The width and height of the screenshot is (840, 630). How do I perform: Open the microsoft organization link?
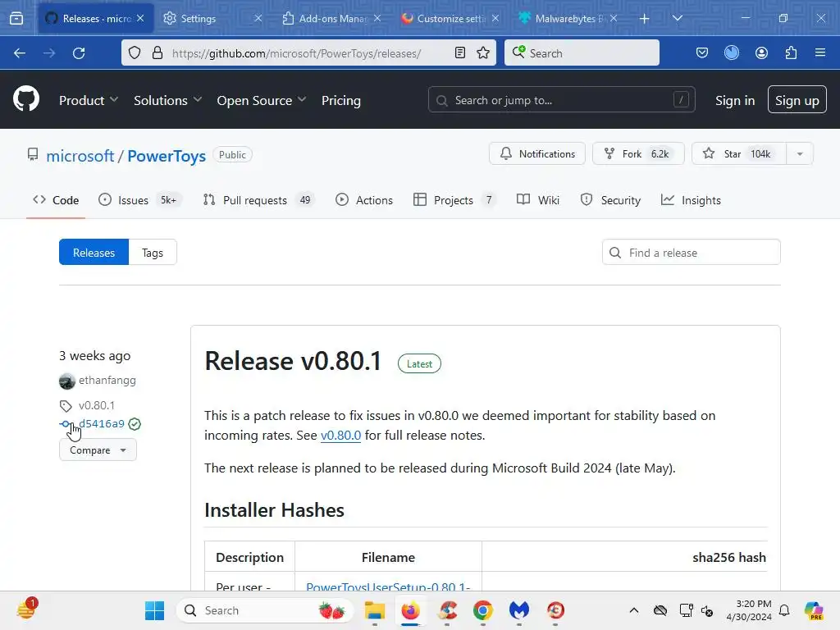click(x=80, y=155)
